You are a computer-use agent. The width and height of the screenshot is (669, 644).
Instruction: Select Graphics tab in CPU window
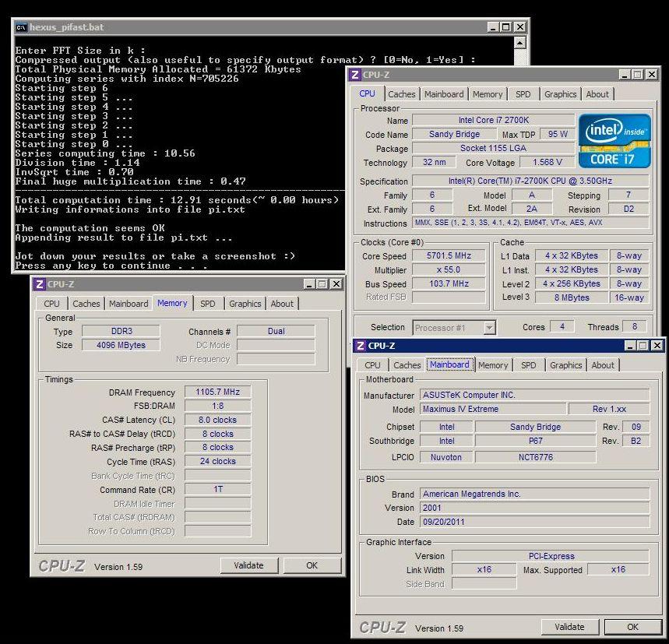560,94
